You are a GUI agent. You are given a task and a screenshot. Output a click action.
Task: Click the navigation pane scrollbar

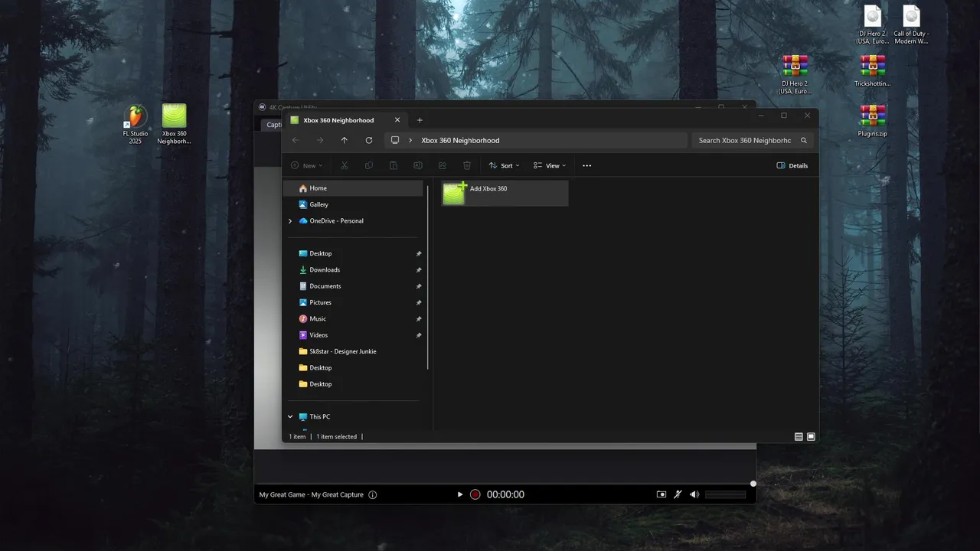(x=428, y=276)
